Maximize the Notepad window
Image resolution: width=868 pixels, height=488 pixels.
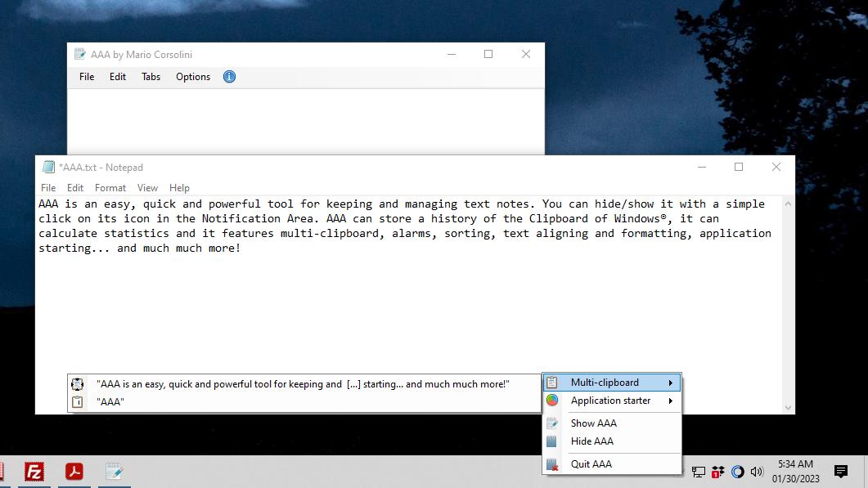coord(739,167)
